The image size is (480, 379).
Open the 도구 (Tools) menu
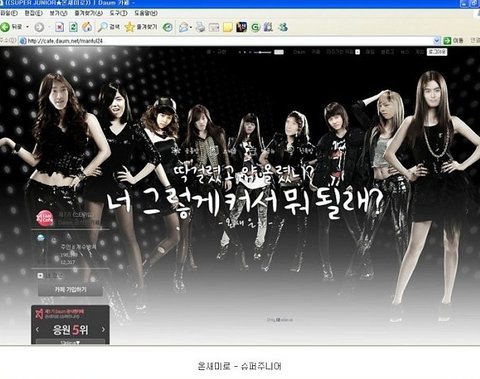coord(118,13)
